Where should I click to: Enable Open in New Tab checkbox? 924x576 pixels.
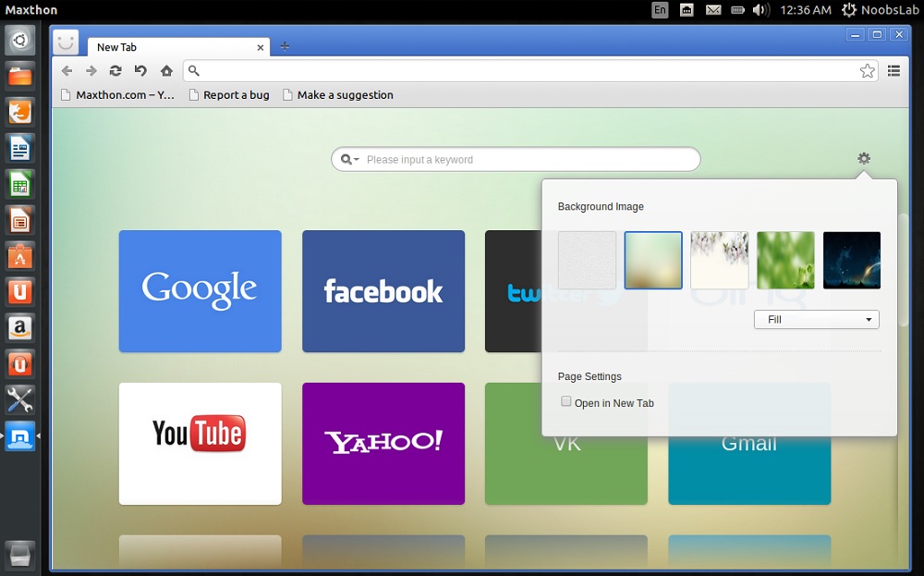(566, 401)
